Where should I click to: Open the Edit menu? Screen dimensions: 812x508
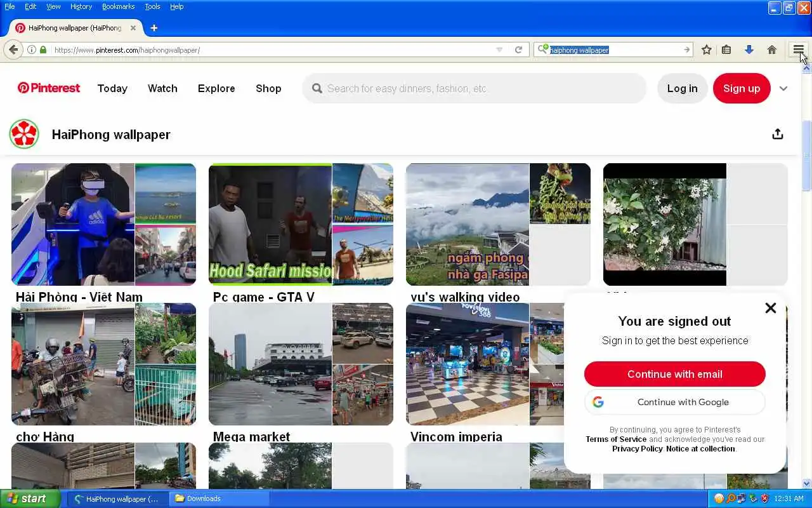click(x=30, y=6)
